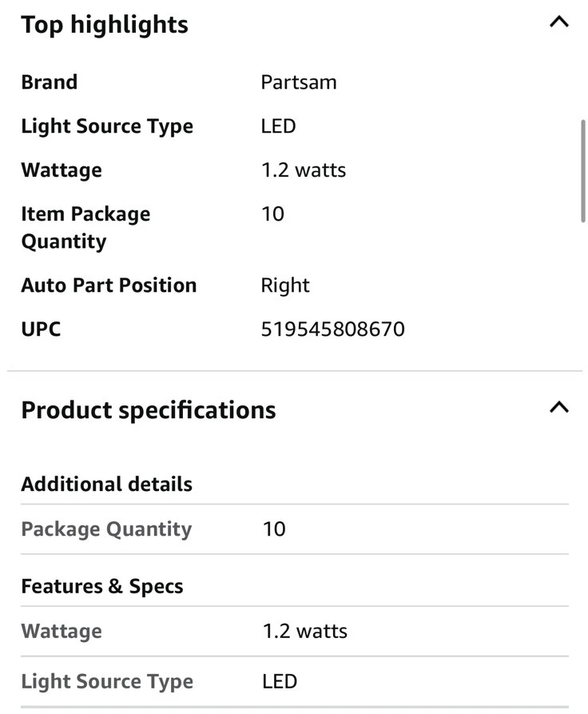Click Auto Part Position label
This screenshot has height=714, width=588.
109,285
